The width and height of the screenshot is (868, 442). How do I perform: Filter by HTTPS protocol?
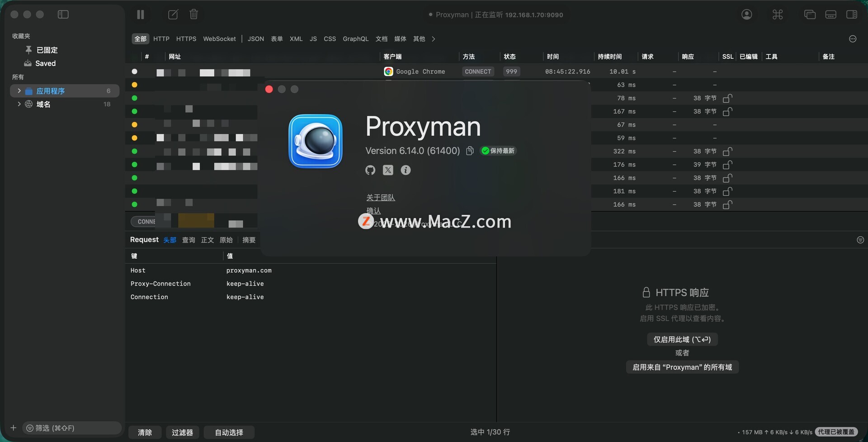[186, 39]
